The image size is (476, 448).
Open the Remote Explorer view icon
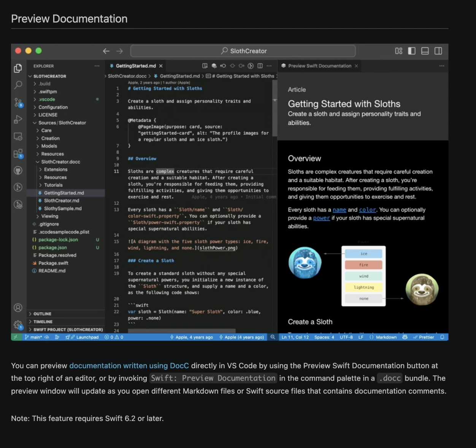[x=18, y=136]
